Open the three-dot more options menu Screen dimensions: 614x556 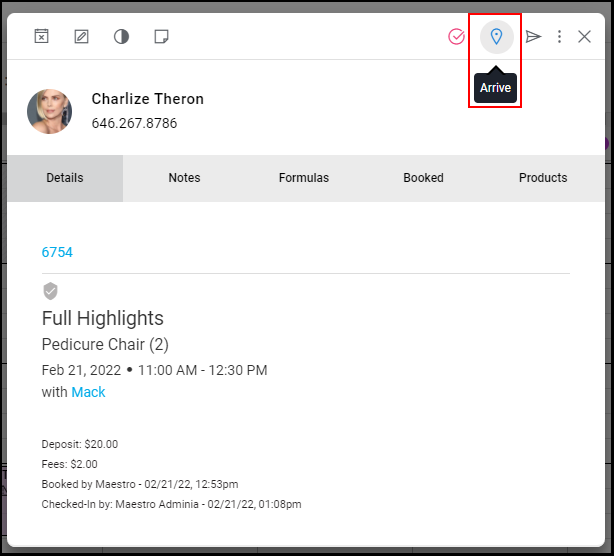[559, 37]
